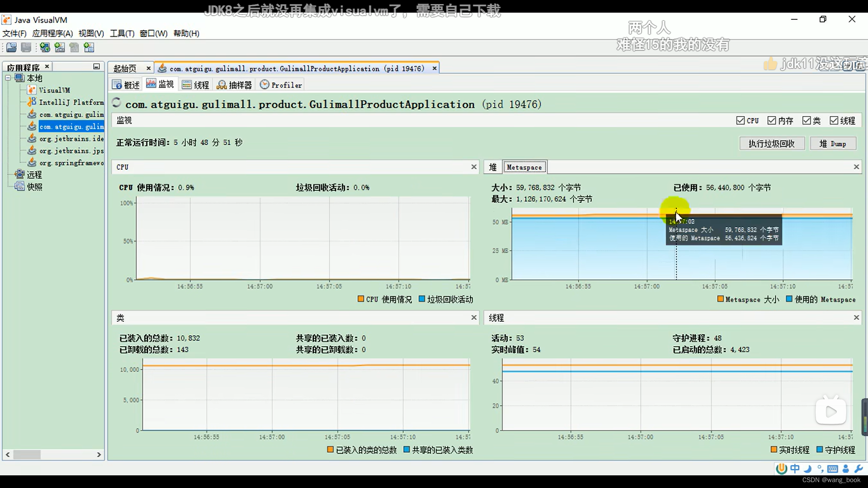Uncheck the CPU checkbox
The image size is (868, 488).
741,121
